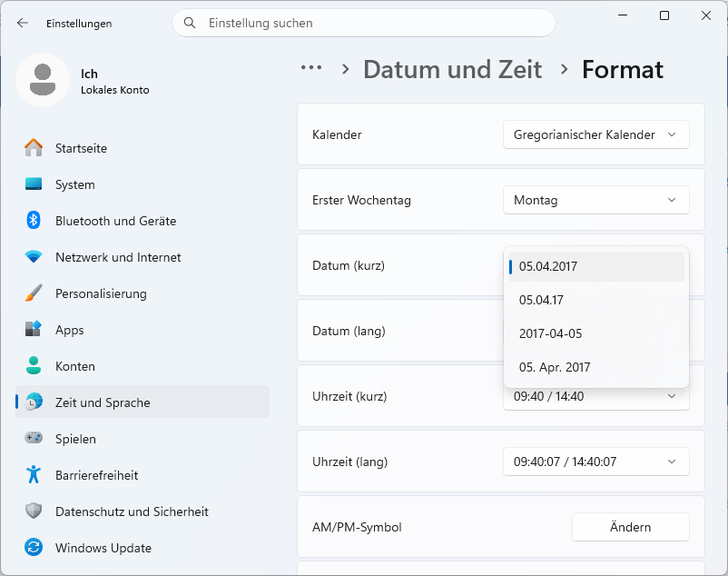The image size is (728, 576).
Task: Click the Lokales Konto account name
Action: pos(115,90)
